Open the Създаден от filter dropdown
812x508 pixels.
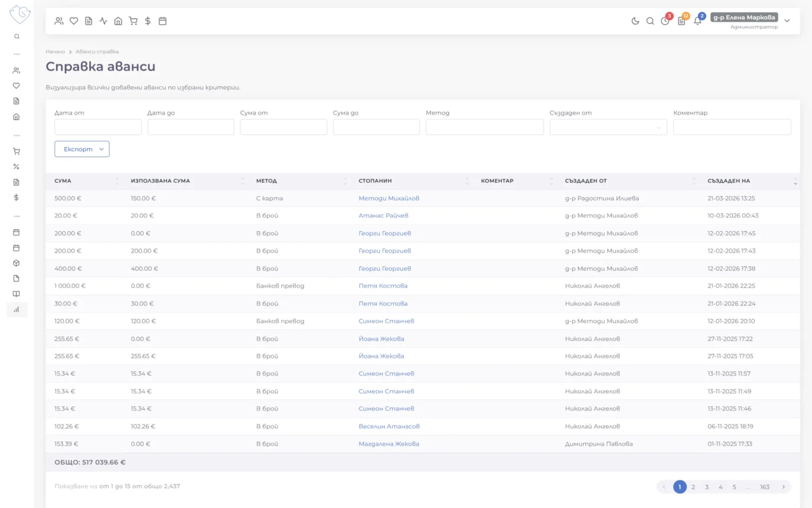[608, 127]
